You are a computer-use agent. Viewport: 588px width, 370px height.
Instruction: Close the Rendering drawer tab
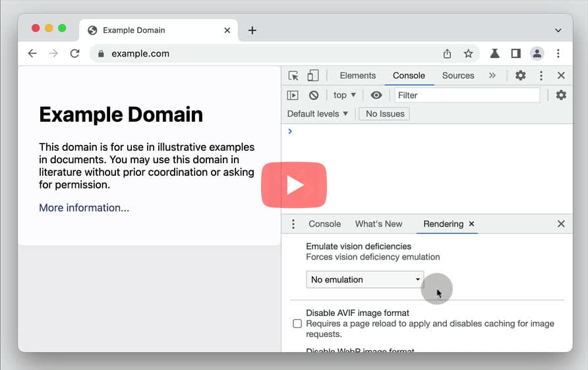tap(472, 224)
